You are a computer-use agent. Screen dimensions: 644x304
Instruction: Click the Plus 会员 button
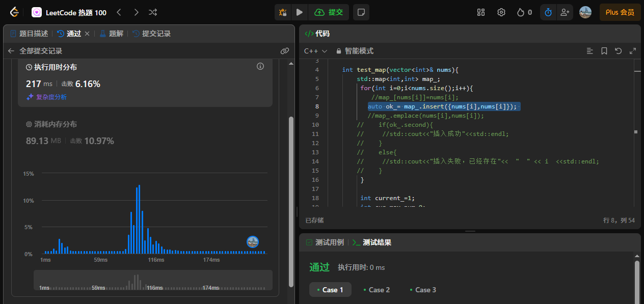620,12
